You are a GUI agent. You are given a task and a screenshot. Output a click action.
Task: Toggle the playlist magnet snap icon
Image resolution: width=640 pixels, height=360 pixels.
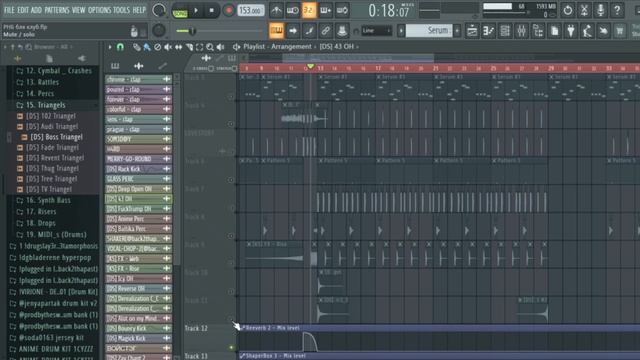coord(120,47)
